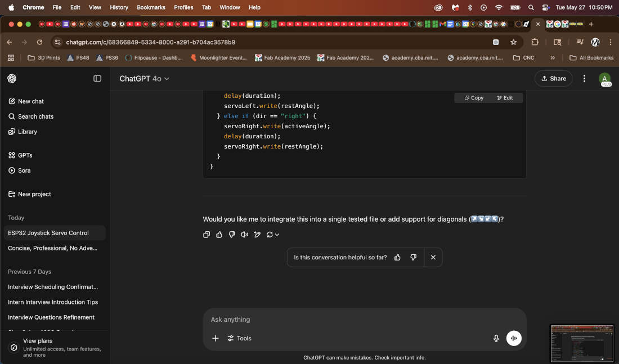Click the plus attach button in composer
This screenshot has width=619, height=364.
215,338
